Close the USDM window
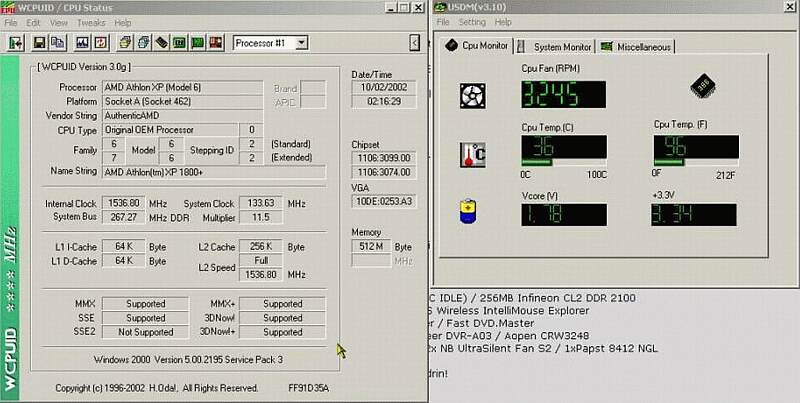 click(789, 7)
